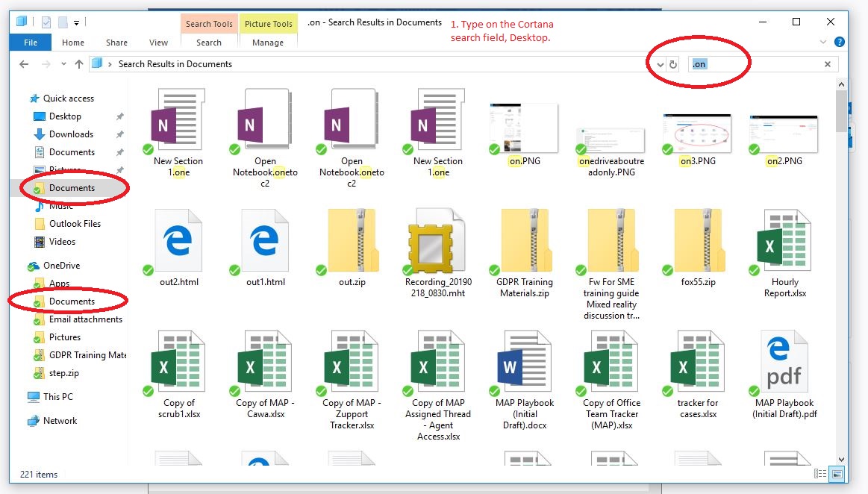Open the Quick Access Toolbar customize dropdown

pyautogui.click(x=76, y=22)
